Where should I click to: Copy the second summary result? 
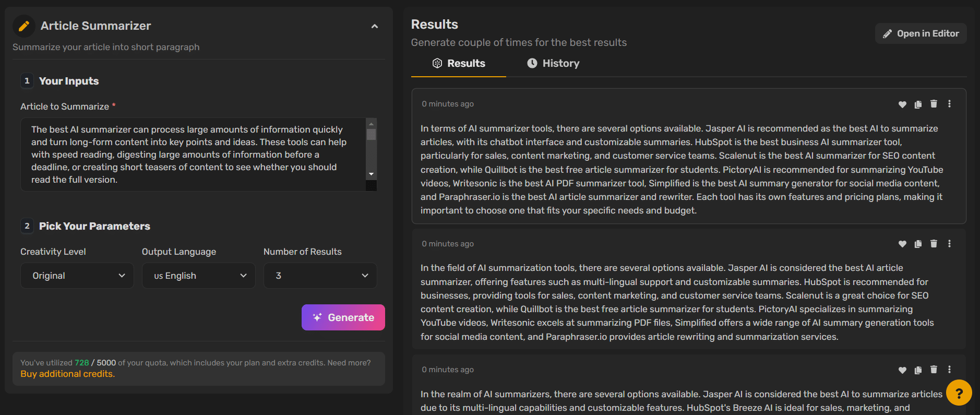point(918,243)
